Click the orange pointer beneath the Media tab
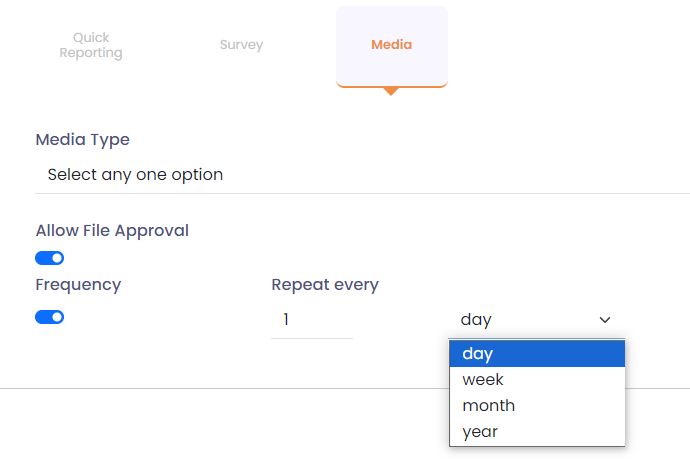This screenshot has width=690, height=467. (x=391, y=91)
